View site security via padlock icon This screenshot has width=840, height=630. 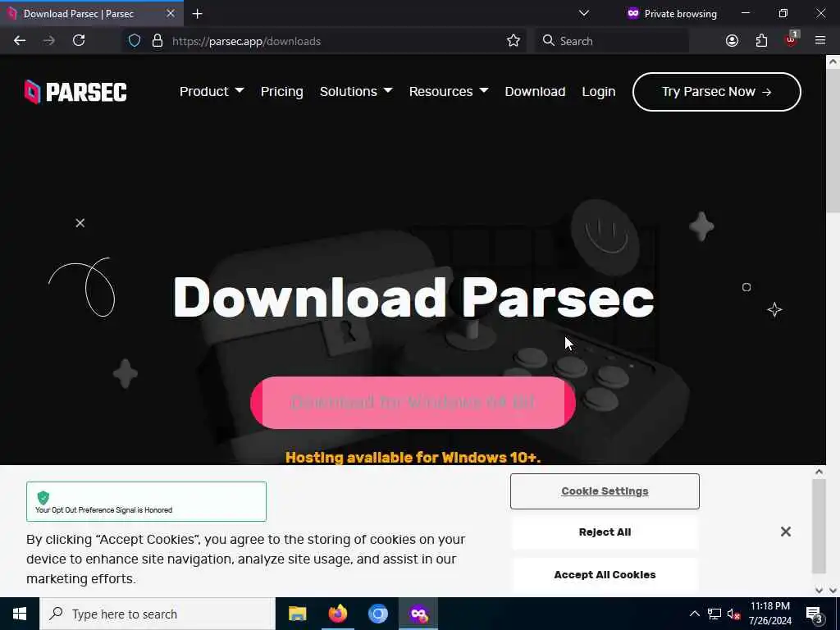(157, 41)
